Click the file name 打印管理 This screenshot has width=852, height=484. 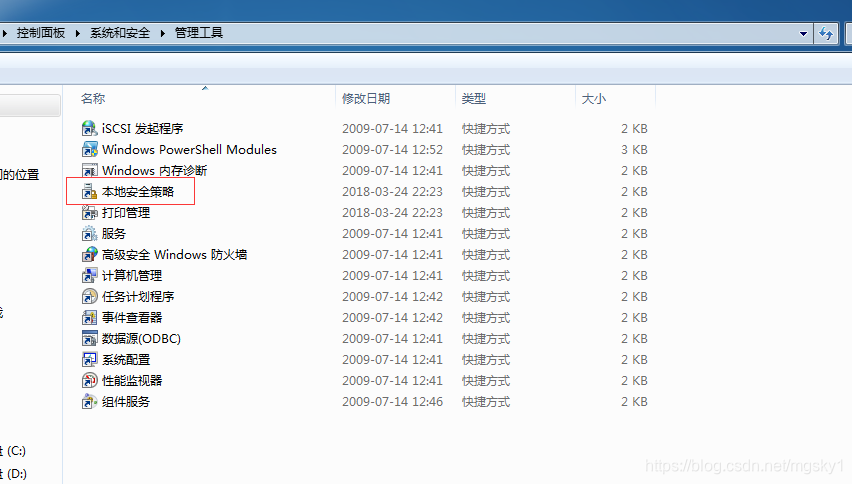click(x=126, y=213)
